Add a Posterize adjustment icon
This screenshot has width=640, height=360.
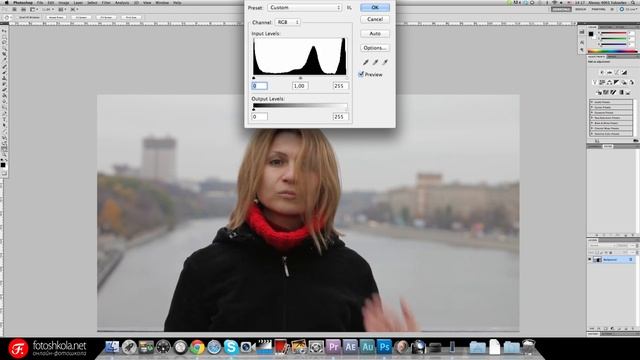tap(606, 92)
